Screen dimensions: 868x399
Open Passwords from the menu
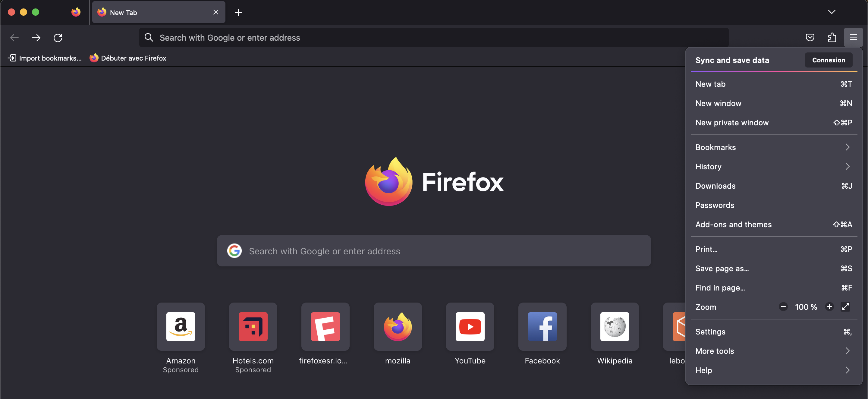(x=774, y=205)
